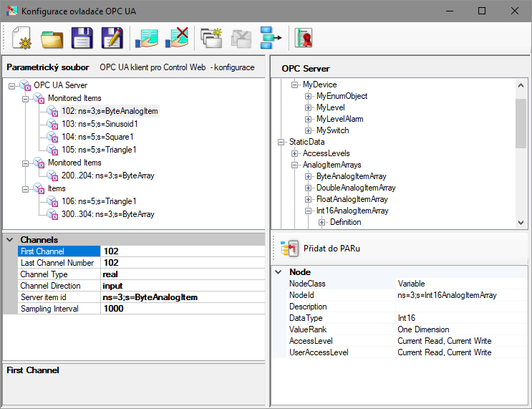Select the DoubleAnalogItemArray tree node
532x409 pixels.
[355, 188]
